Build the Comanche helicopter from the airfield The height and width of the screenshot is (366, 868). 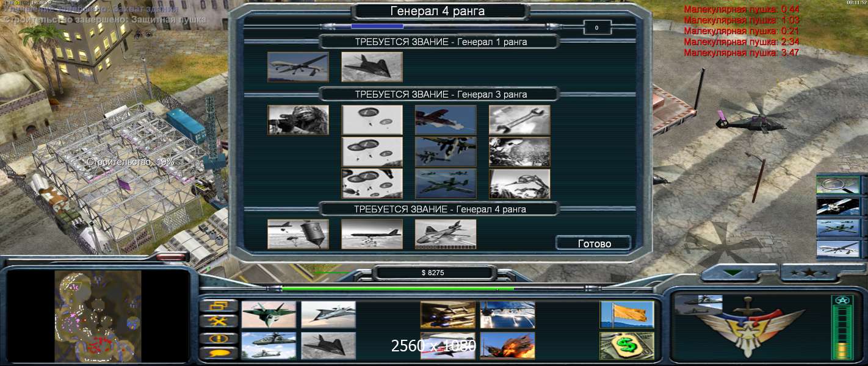pos(269,345)
